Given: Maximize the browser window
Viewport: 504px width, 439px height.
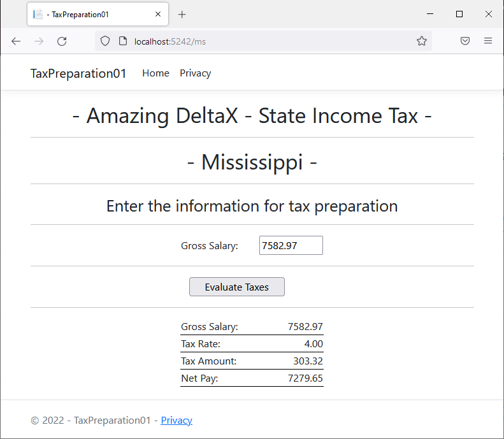Looking at the screenshot, I should tap(459, 14).
